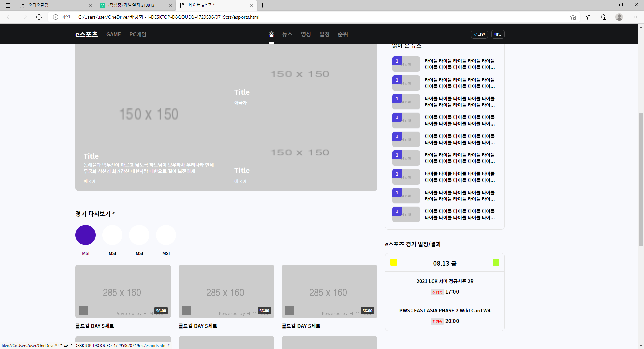Click the browser profile avatar icon

pos(619,17)
